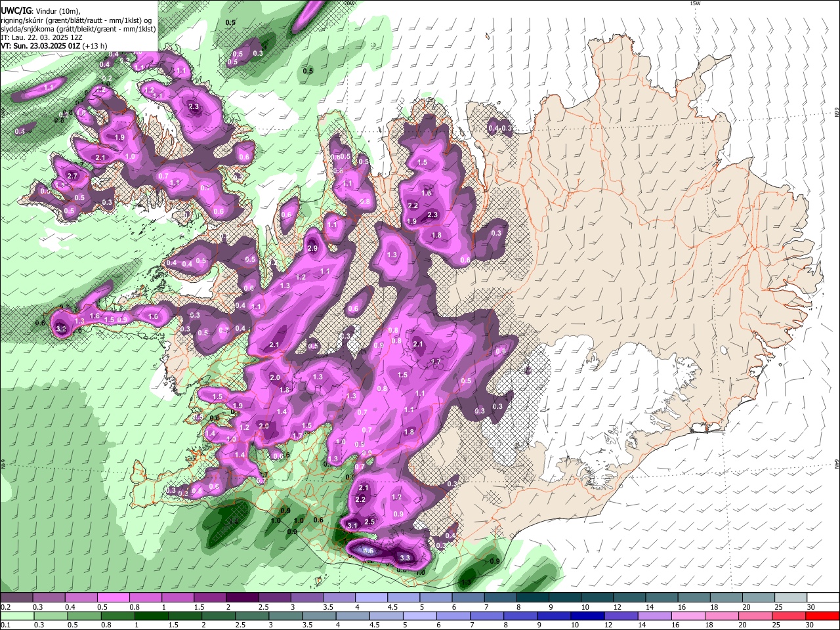Pick the white 30 swatch, upper legend row

[x=823, y=598]
